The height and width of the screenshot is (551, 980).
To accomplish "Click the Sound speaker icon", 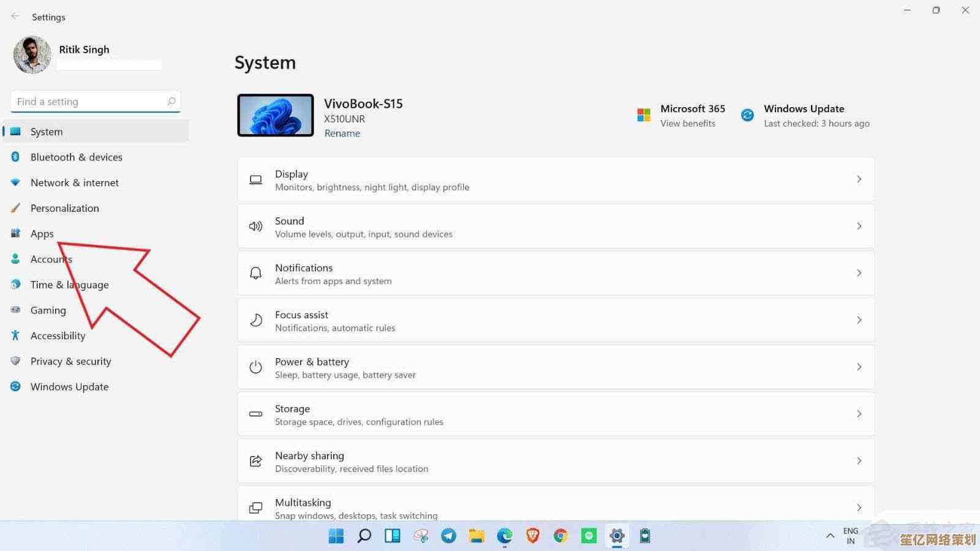I will point(255,227).
